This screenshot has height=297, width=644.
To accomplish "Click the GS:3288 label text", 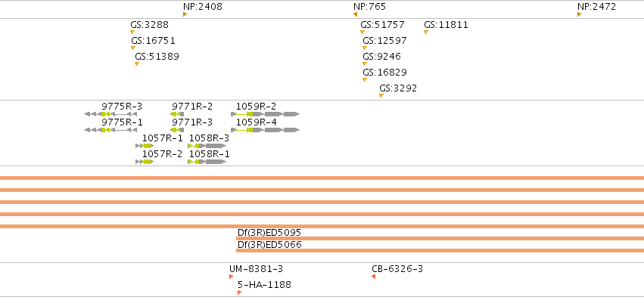I will [x=150, y=25].
